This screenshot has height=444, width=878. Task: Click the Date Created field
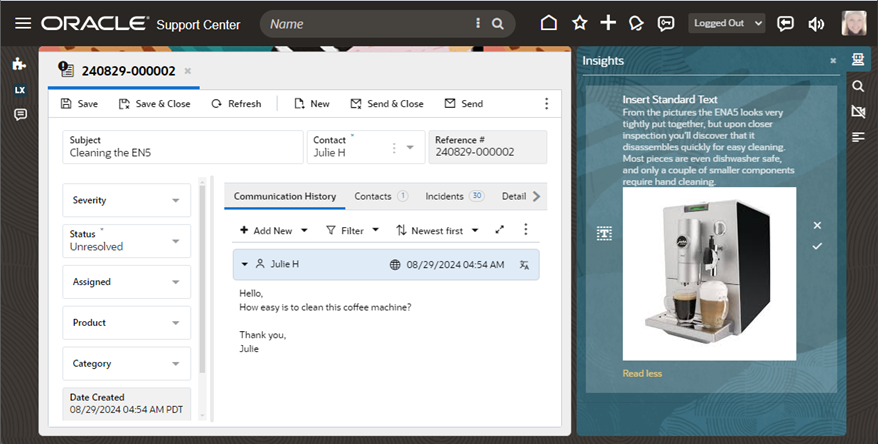(x=127, y=404)
